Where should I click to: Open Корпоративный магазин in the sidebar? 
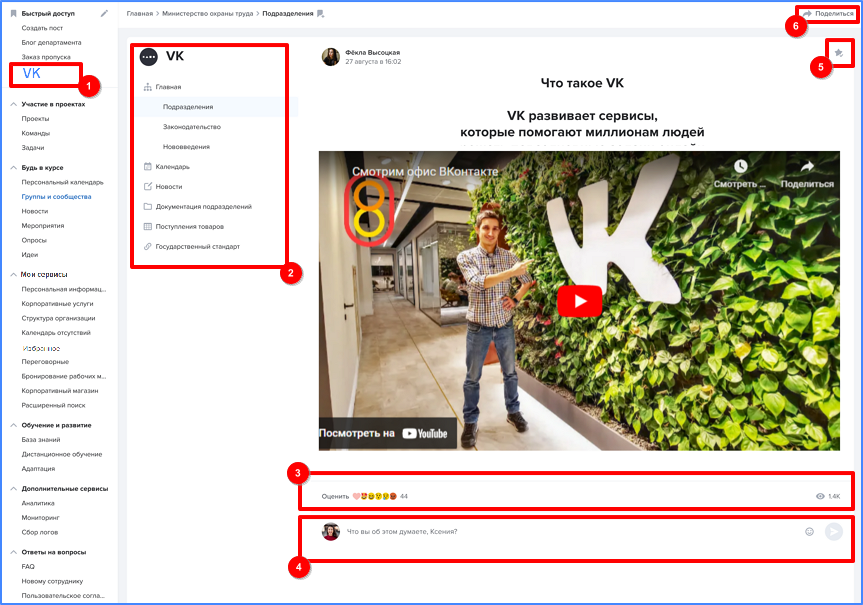(x=60, y=391)
